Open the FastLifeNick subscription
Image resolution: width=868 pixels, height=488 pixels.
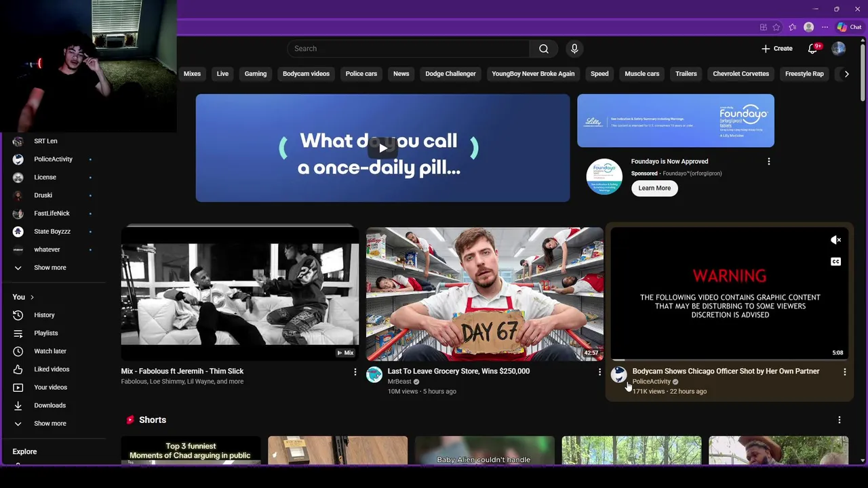pos(53,213)
